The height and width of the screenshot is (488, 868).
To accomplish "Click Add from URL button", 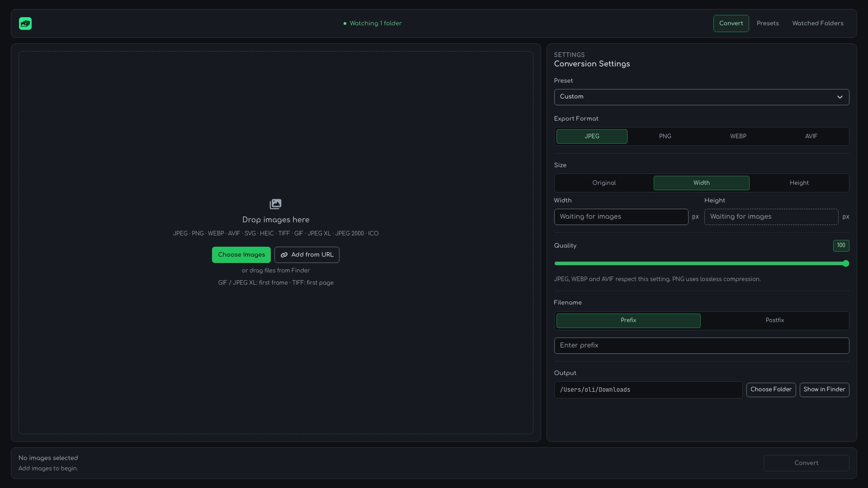I will [307, 255].
